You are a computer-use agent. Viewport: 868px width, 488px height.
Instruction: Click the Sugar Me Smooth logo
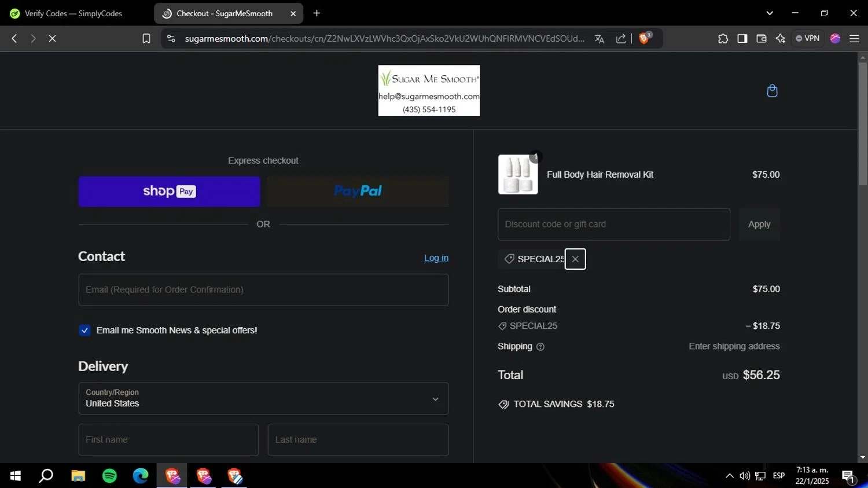(429, 90)
